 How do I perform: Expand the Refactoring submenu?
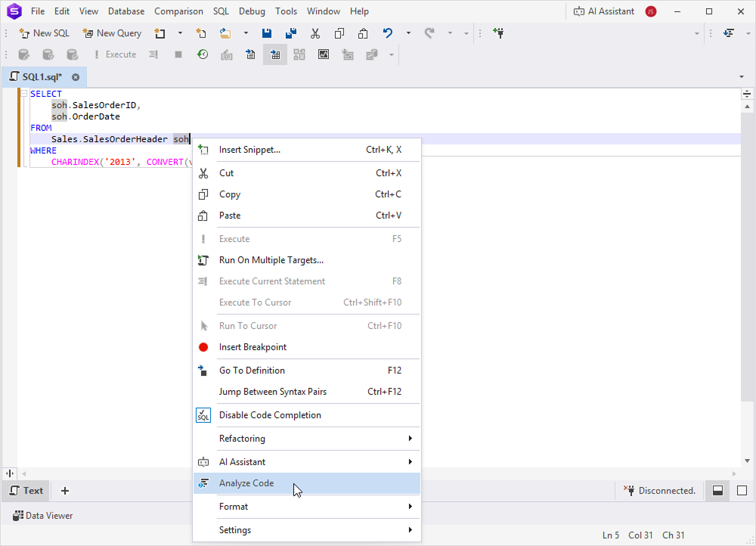(242, 438)
